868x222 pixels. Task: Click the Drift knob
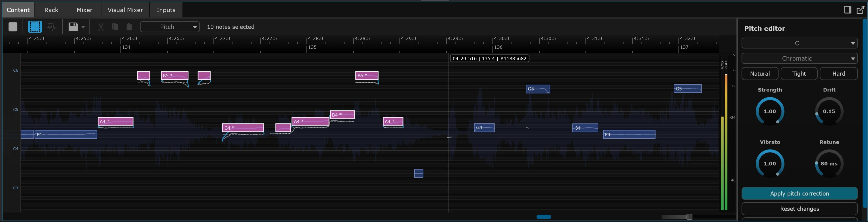click(829, 111)
